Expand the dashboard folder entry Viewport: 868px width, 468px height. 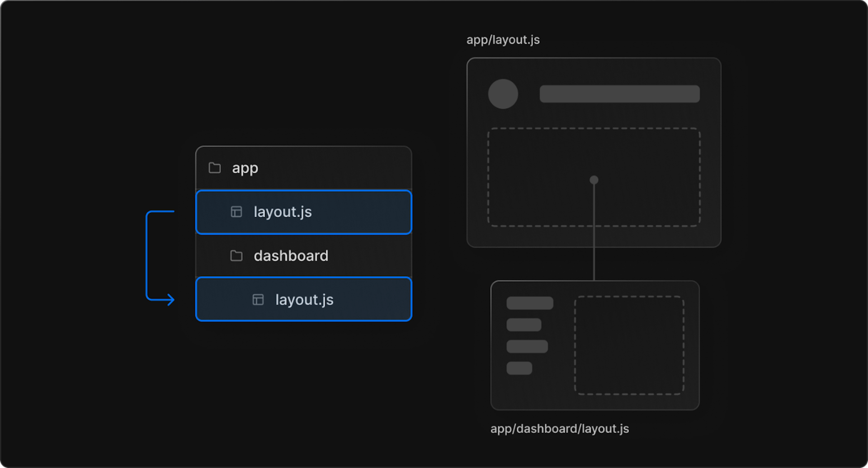(291, 255)
